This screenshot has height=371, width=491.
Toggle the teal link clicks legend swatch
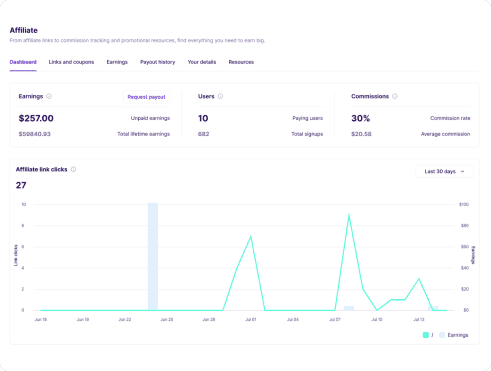tap(426, 335)
